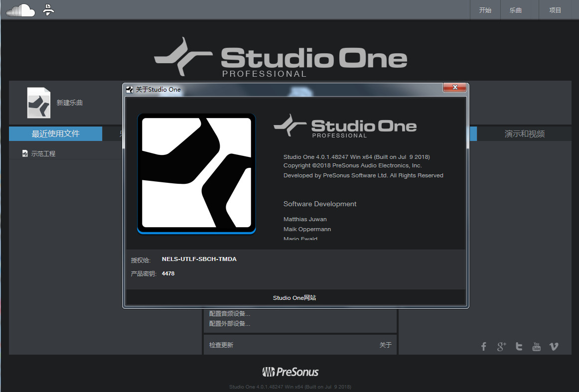Open the Vimeo social icon
The height and width of the screenshot is (392, 579).
pyautogui.click(x=554, y=347)
